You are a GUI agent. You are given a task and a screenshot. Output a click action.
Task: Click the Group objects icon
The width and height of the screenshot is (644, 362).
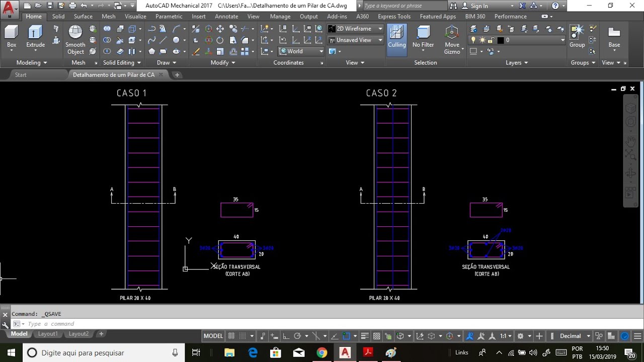(x=577, y=36)
